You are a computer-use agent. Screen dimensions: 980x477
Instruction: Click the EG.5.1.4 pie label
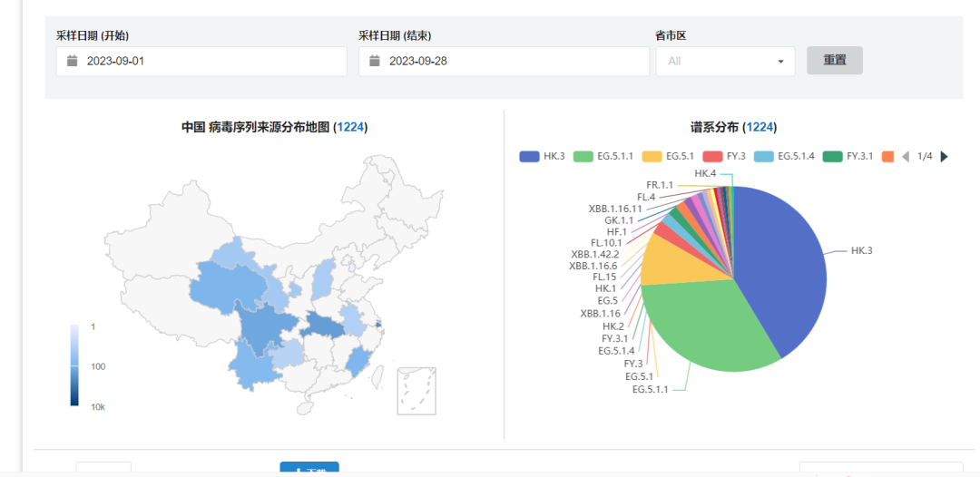(616, 350)
